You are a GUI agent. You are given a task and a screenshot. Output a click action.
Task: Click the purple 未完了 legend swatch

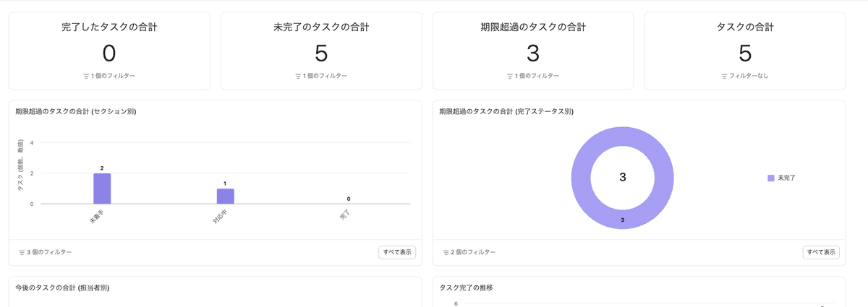(770, 178)
